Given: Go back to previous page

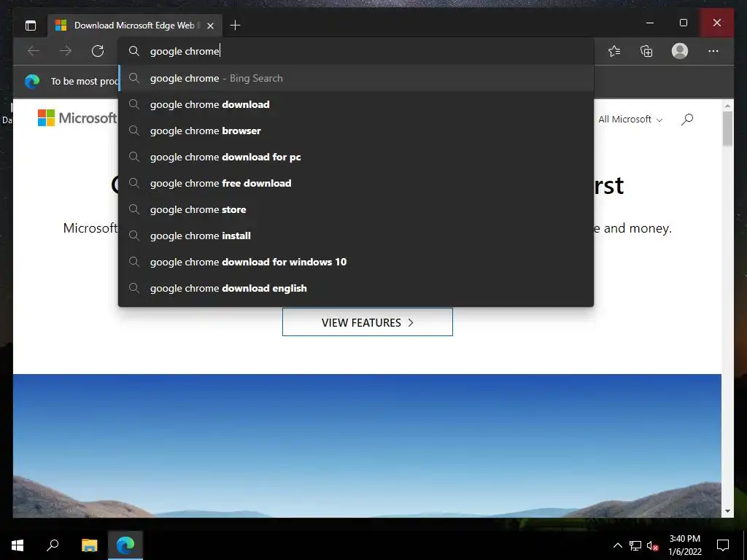Looking at the screenshot, I should coord(34,51).
